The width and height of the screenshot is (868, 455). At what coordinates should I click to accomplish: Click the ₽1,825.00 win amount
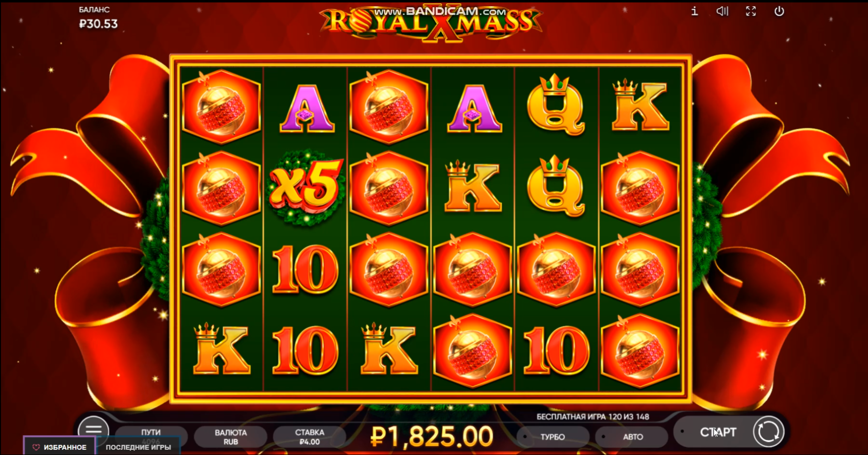pyautogui.click(x=432, y=436)
